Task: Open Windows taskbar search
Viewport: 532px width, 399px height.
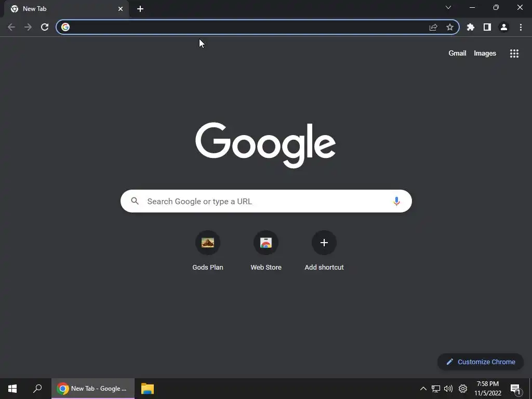Action: [x=37, y=389]
